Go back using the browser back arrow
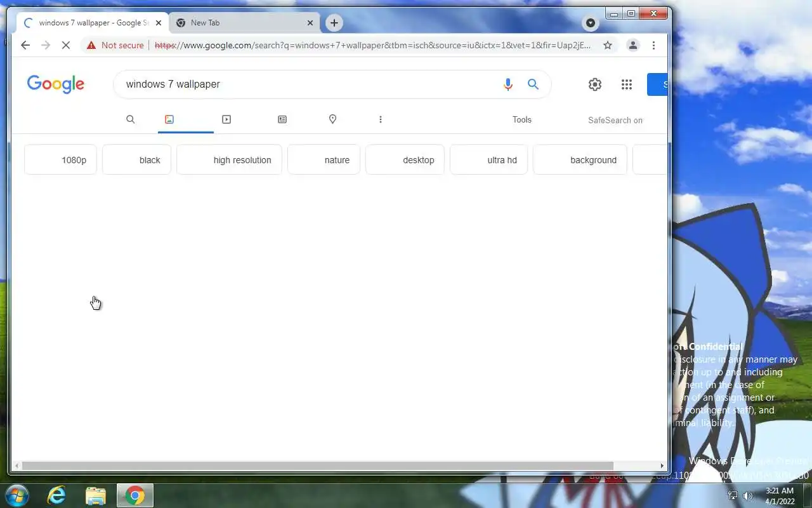Screen dimensions: 812x508 (x=25, y=45)
